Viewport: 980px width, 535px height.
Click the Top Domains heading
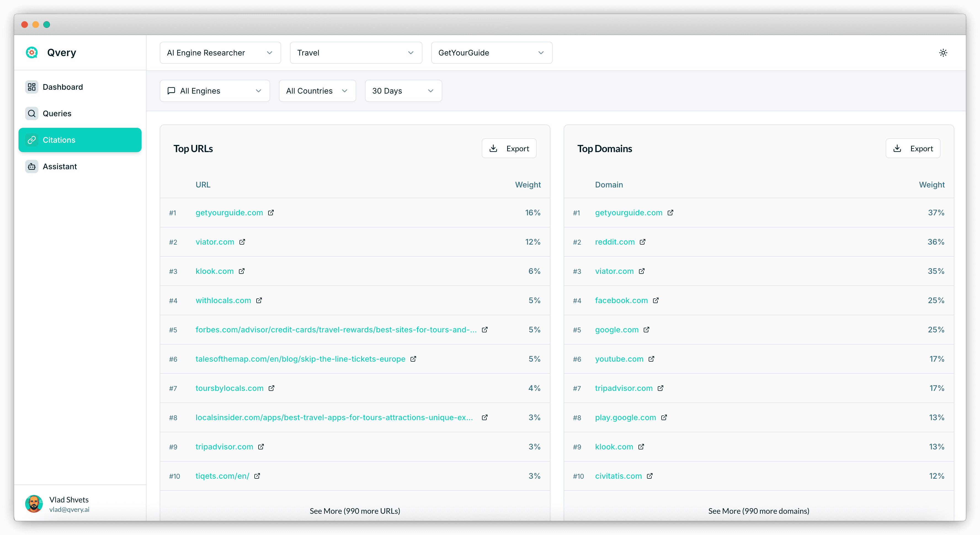pyautogui.click(x=604, y=149)
